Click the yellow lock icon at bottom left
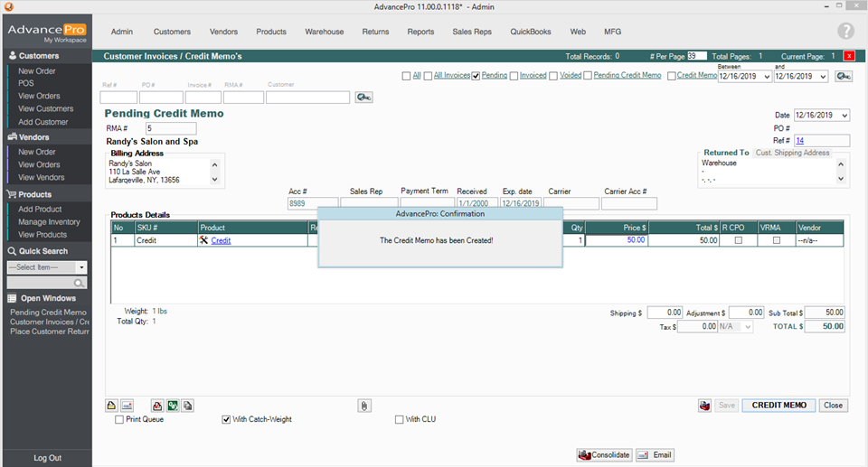 112,406
